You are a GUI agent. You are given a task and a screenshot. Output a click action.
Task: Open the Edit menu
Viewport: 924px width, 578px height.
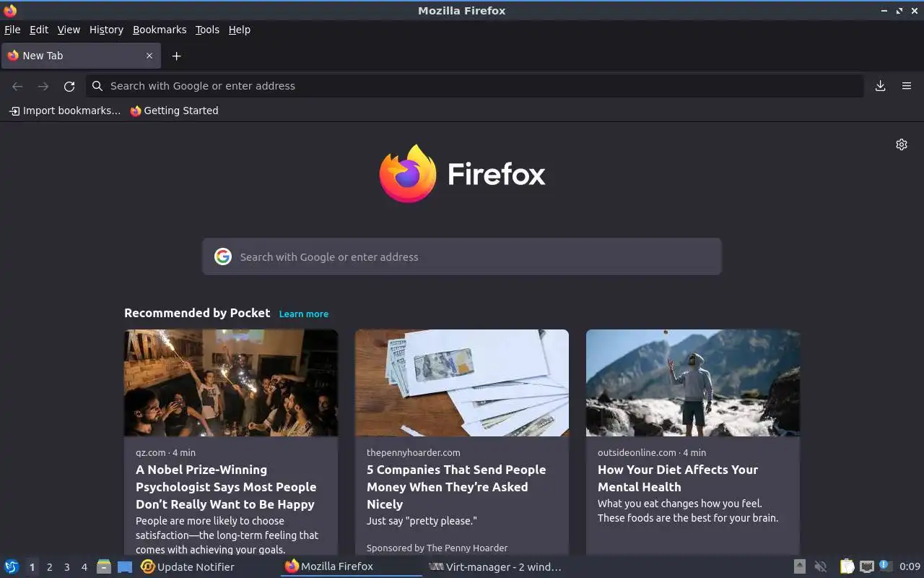pos(39,30)
